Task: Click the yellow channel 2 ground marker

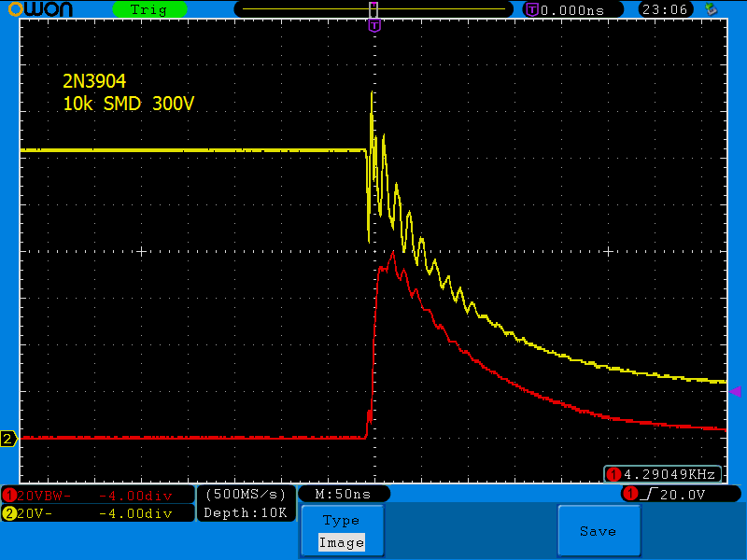Action: point(8,439)
